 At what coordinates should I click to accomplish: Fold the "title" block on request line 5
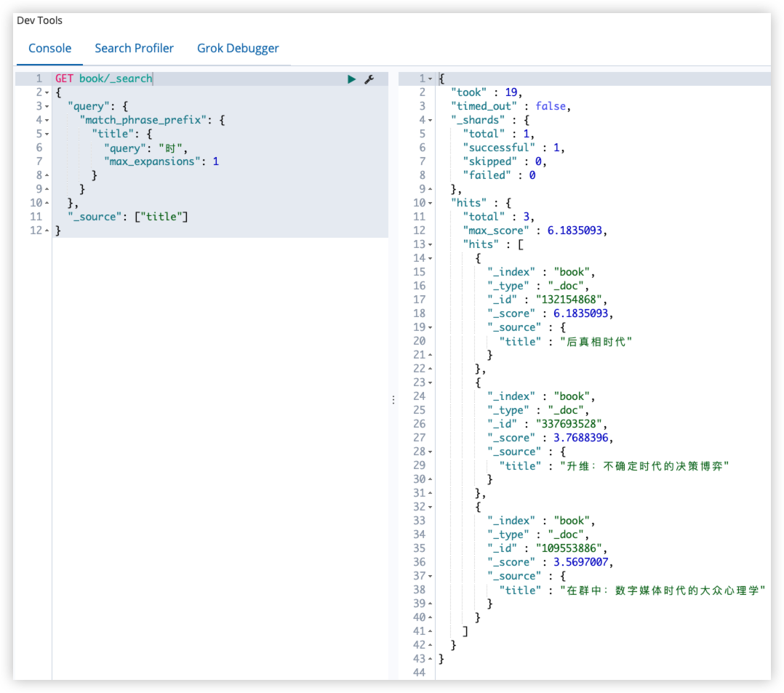coord(47,134)
